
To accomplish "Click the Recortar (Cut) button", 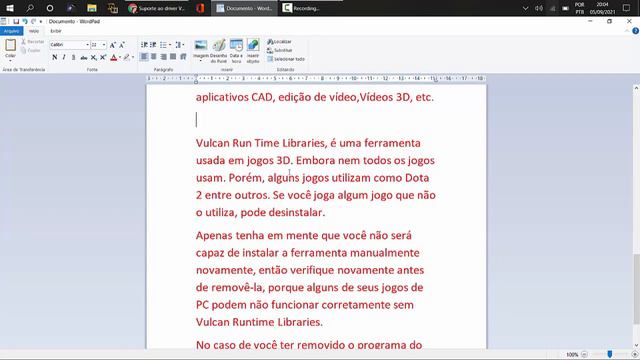I will (x=33, y=42).
